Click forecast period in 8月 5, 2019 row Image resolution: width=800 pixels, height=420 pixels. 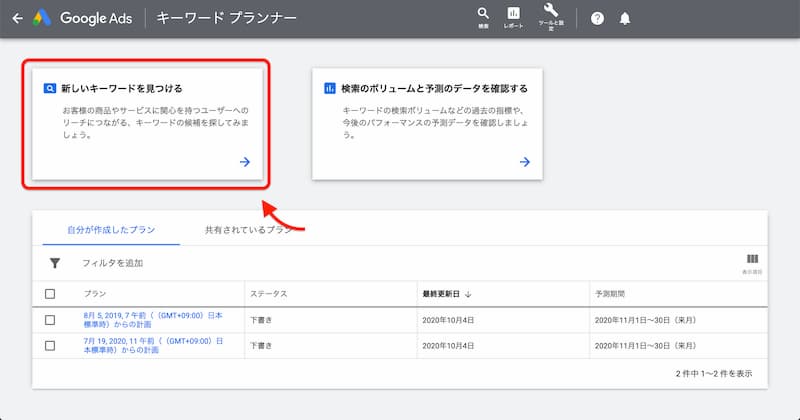(x=645, y=320)
